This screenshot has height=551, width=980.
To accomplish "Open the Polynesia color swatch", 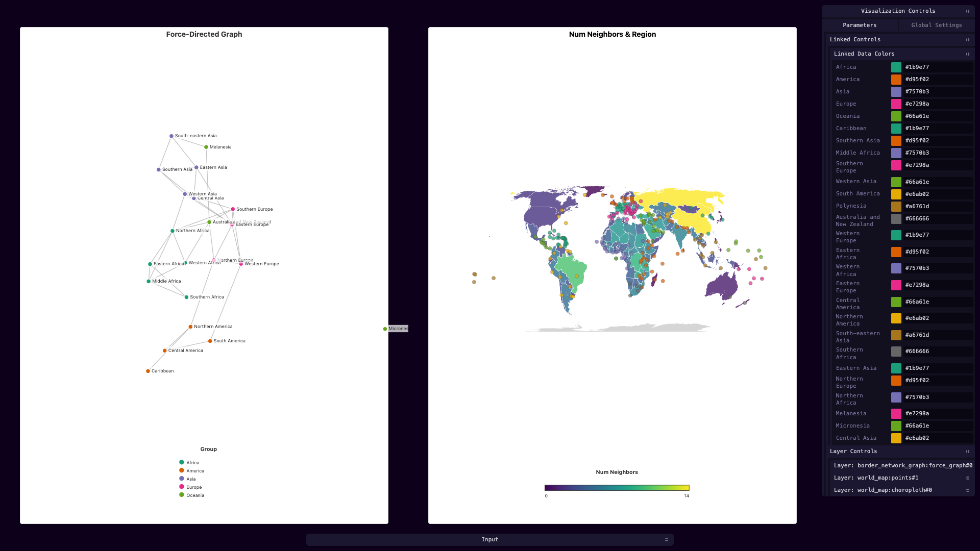I will pos(896,207).
